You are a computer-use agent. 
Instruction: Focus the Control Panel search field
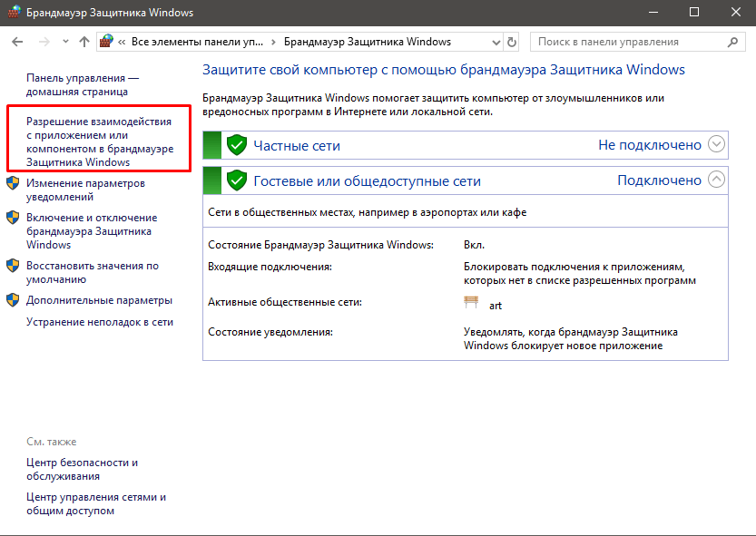pos(637,42)
